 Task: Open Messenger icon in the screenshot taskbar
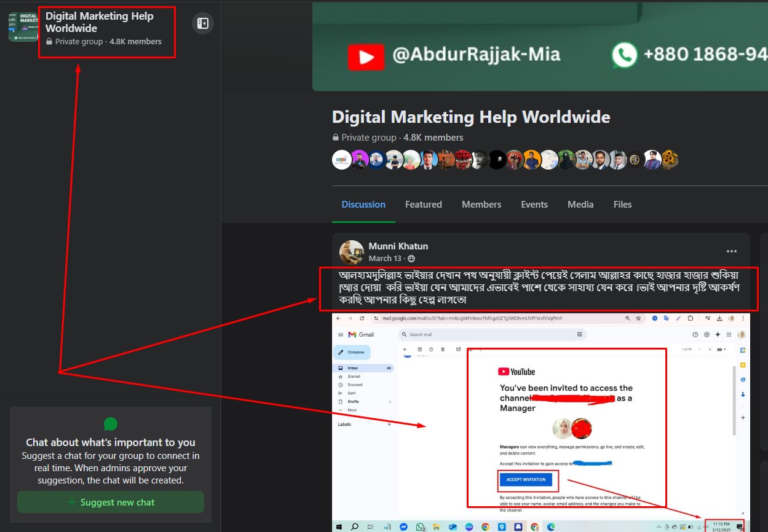tap(403, 526)
